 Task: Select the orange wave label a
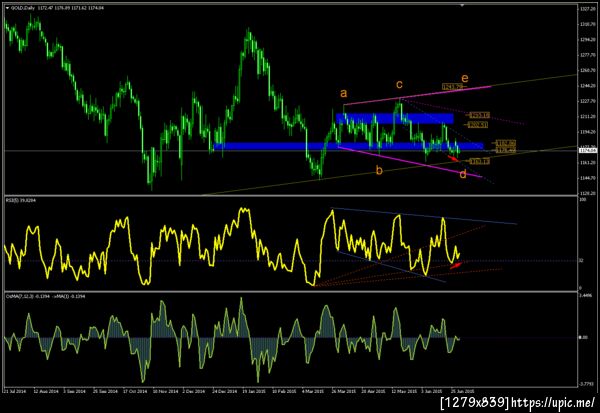[x=344, y=93]
